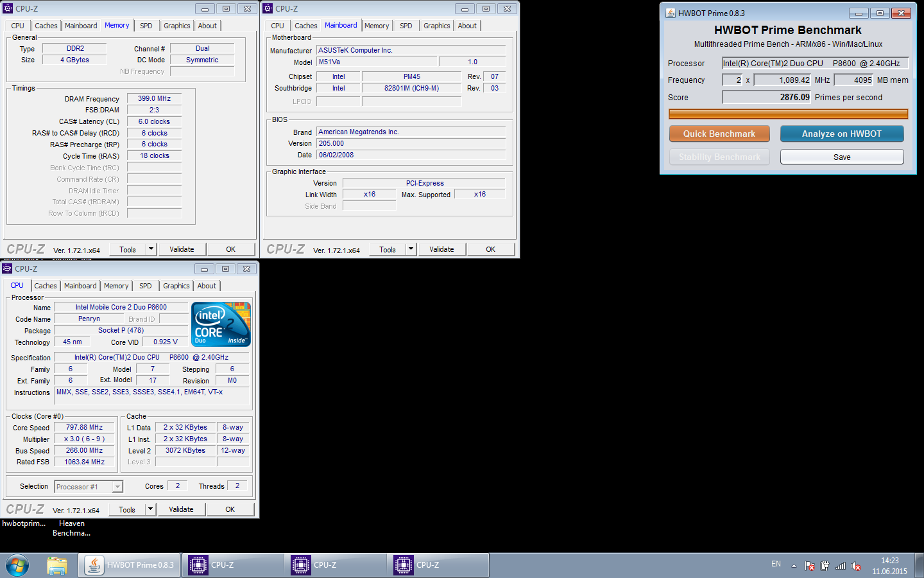Click the Intel Core 2 Duo inside logo
This screenshot has width=924, height=578.
tap(221, 324)
